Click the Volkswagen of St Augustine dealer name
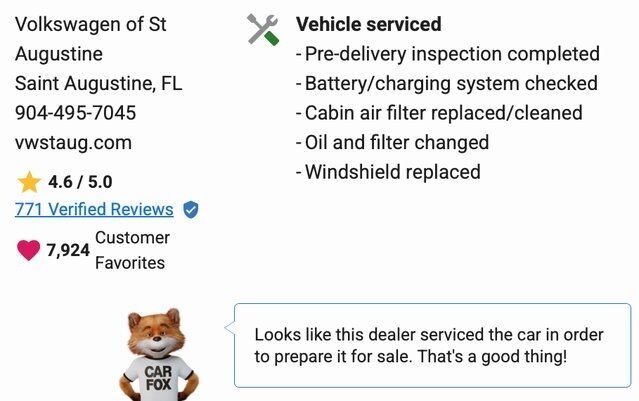This screenshot has width=639, height=401. 90,38
